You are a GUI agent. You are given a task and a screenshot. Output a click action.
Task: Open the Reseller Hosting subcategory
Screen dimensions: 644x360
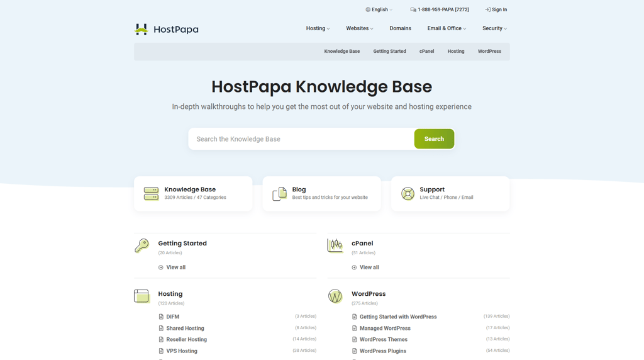pos(186,339)
